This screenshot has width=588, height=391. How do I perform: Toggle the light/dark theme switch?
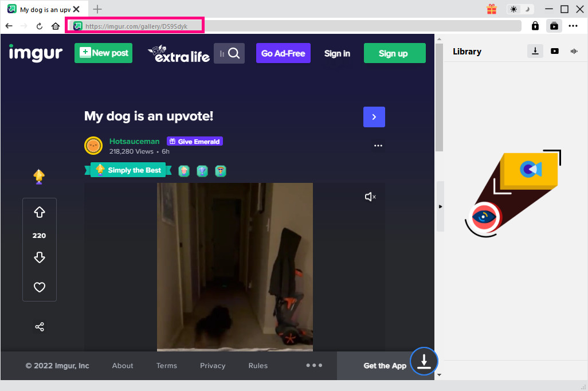[520, 9]
